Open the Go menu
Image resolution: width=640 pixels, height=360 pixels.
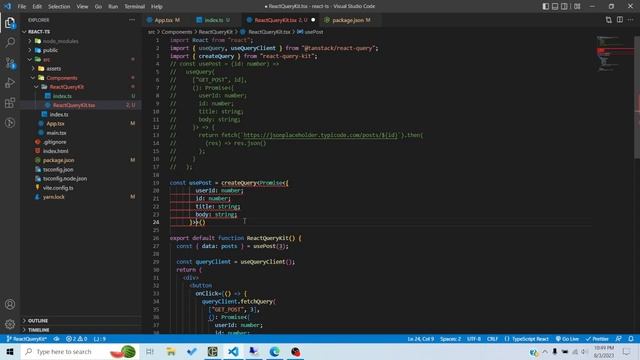tap(98, 7)
